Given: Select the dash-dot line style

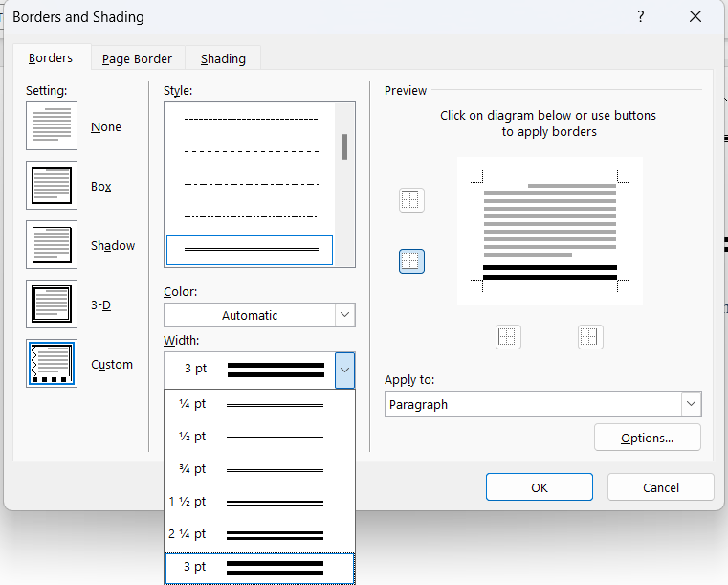Looking at the screenshot, I should pos(250,184).
